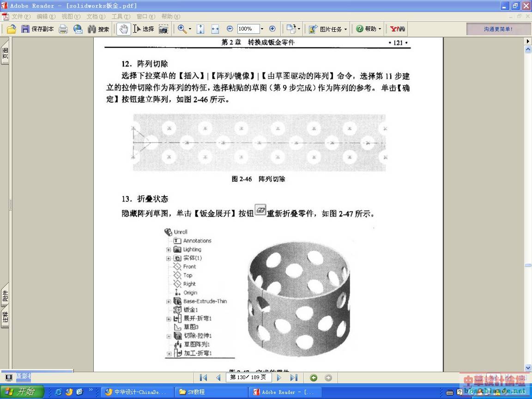532x399 pixels.
Task: Set view to fit page width
Action: coord(215,29)
